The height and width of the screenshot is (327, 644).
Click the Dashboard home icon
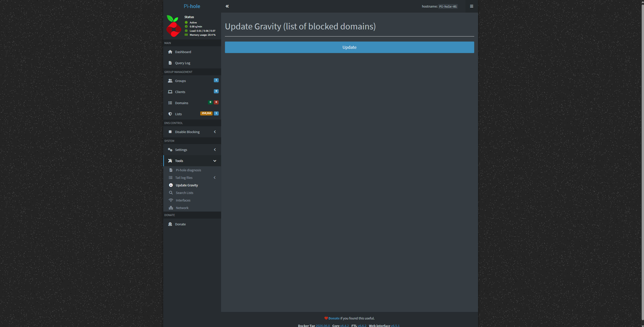pyautogui.click(x=170, y=52)
